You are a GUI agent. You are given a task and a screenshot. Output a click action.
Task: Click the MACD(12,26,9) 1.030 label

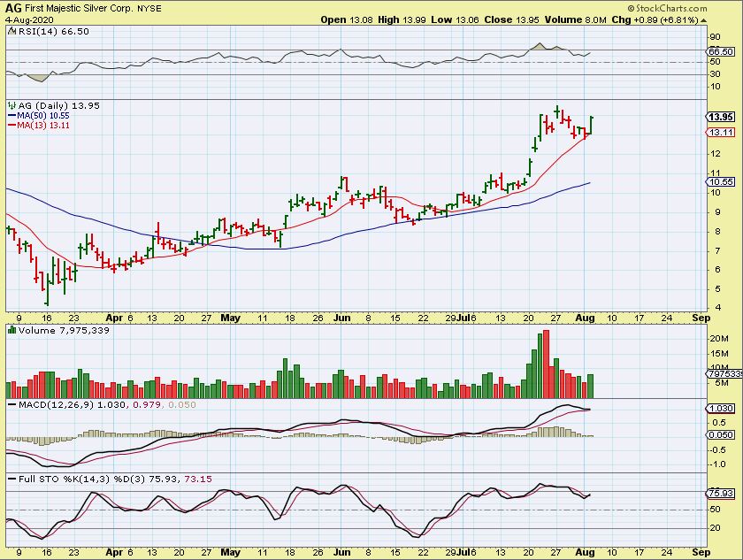coord(72,405)
